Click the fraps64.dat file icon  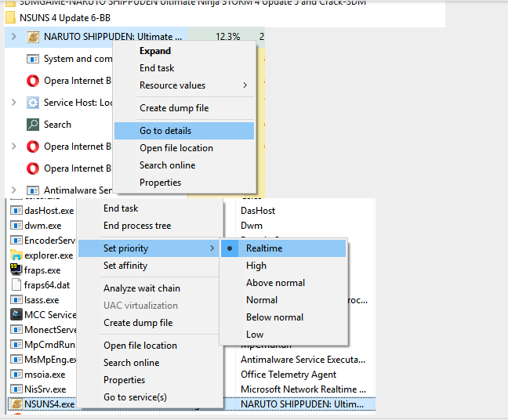pyautogui.click(x=16, y=285)
